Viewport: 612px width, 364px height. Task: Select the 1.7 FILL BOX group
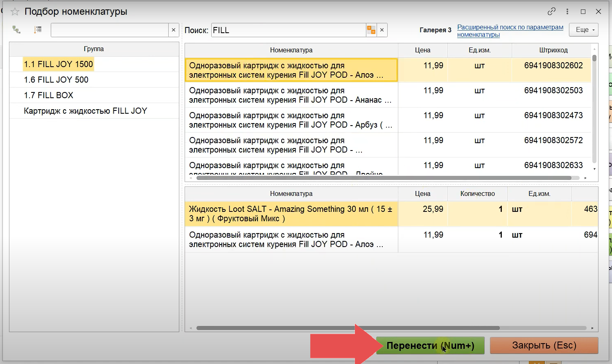(x=49, y=95)
